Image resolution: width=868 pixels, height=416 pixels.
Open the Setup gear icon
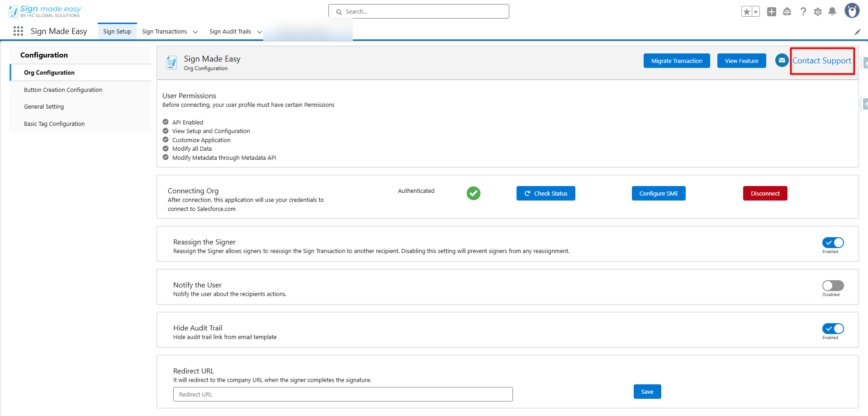(x=818, y=12)
